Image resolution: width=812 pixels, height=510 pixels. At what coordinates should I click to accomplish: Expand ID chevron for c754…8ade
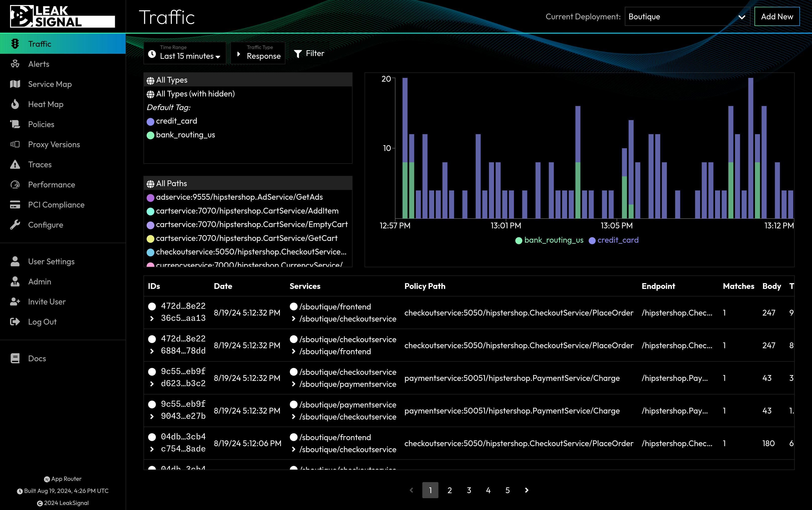152,449
